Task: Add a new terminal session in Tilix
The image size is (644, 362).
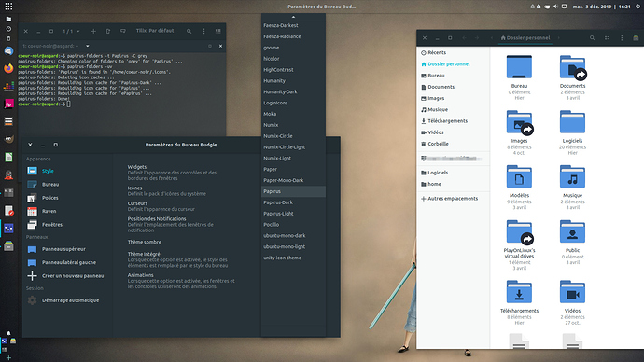Action: 93,31
